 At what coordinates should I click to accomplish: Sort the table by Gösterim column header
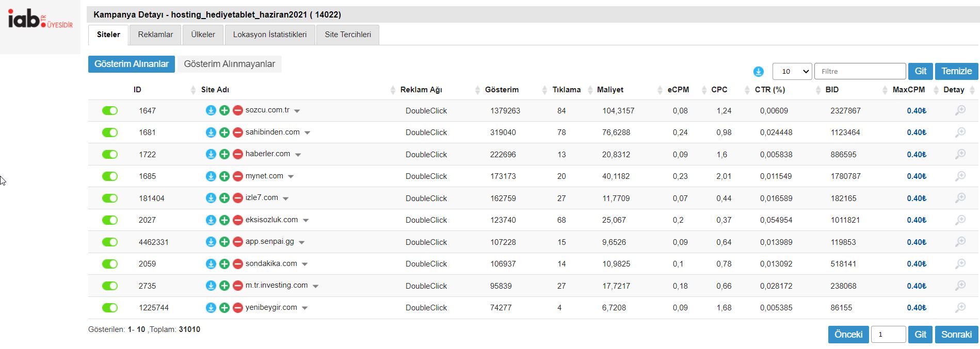tap(502, 90)
